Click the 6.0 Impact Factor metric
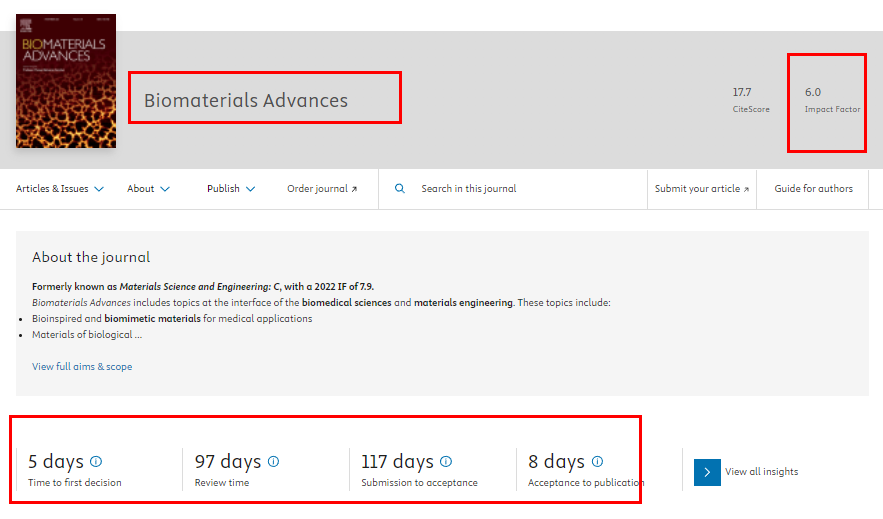 (x=832, y=100)
